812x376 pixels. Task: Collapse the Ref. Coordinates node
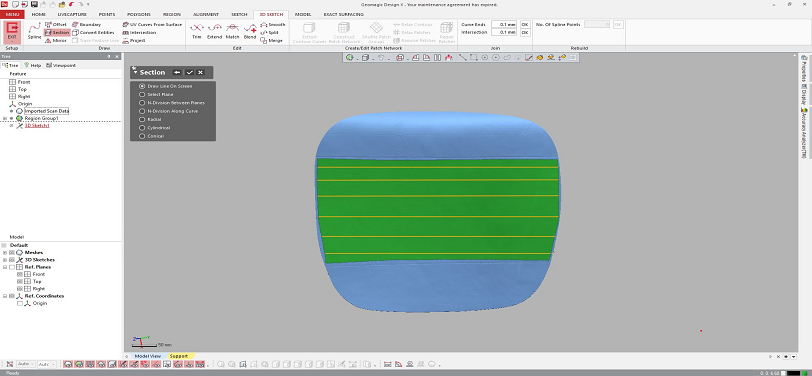point(5,296)
